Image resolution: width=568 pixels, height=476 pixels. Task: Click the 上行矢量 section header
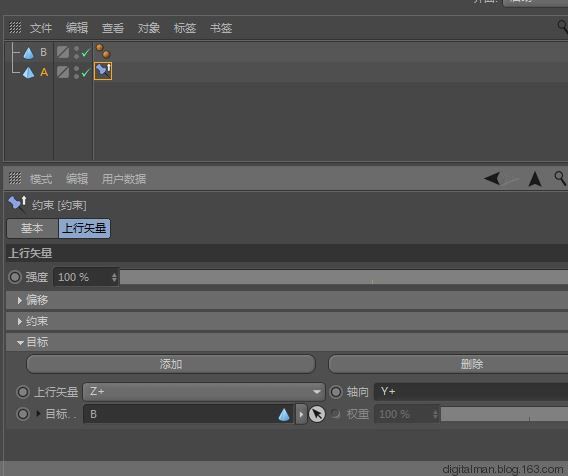tap(287, 253)
